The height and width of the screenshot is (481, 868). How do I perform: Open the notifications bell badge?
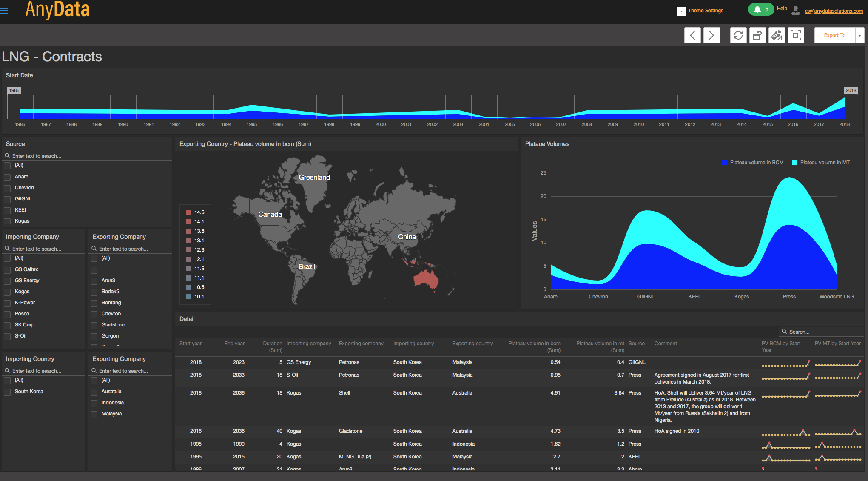coord(761,9)
